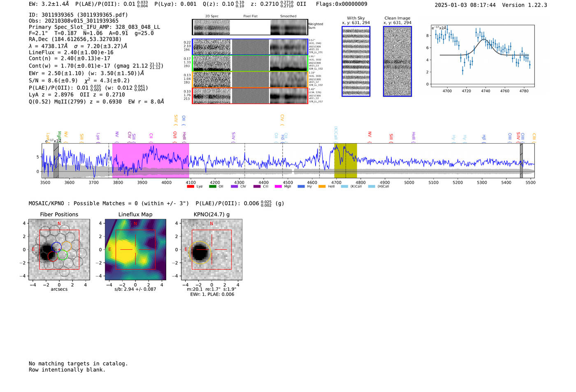Open the Fiber Positions image

[x=59, y=250]
